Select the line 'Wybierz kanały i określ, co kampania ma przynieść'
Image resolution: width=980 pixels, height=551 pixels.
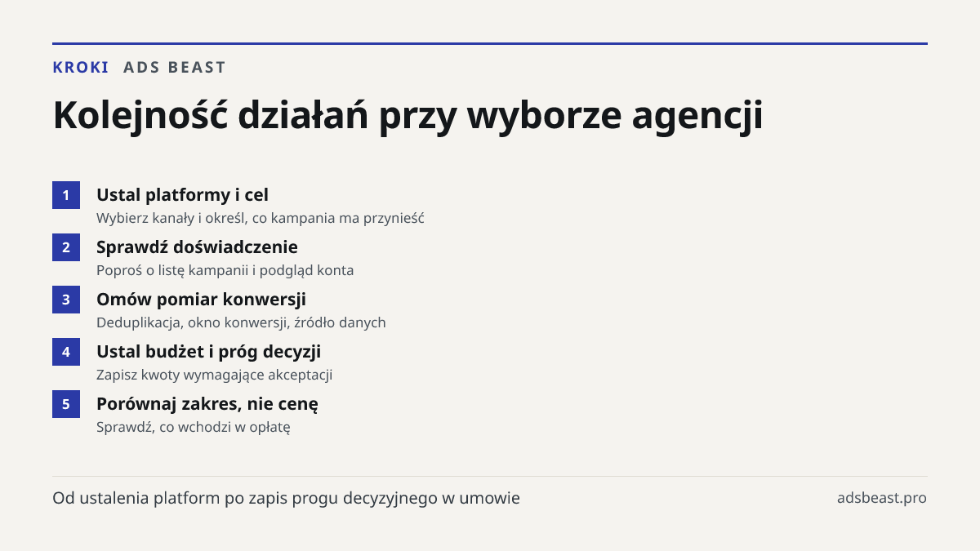261,219
